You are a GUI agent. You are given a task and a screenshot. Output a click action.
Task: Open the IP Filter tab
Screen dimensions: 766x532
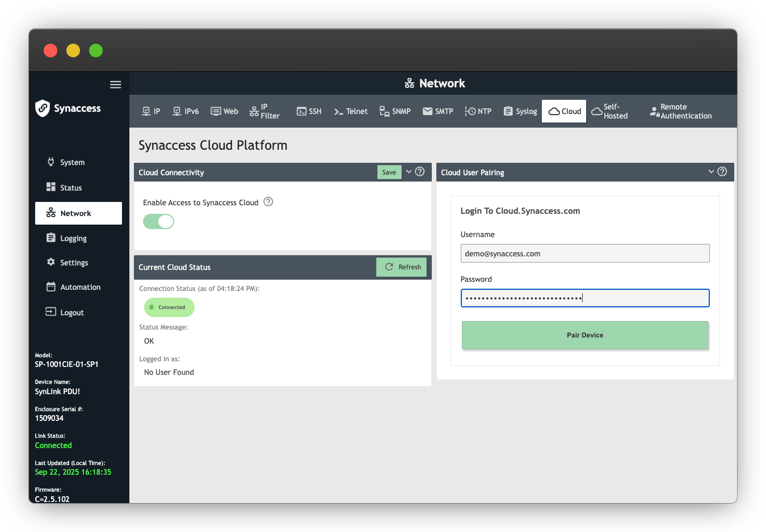click(x=264, y=111)
